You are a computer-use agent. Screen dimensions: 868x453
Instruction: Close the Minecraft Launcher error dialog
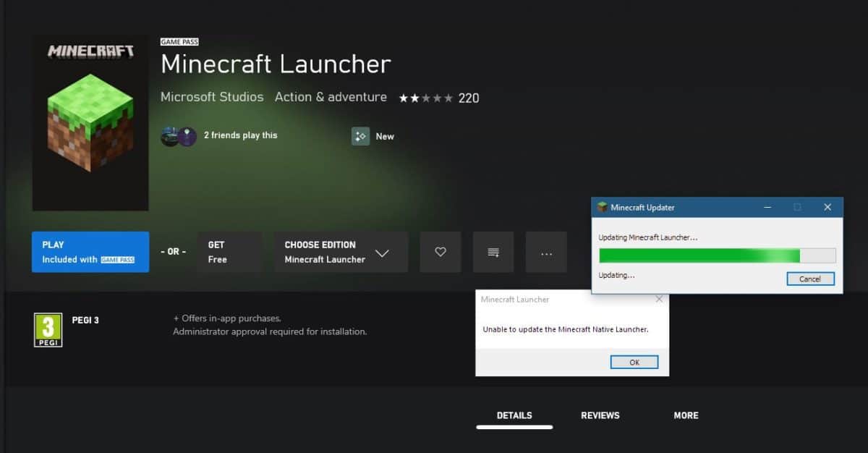(x=659, y=299)
